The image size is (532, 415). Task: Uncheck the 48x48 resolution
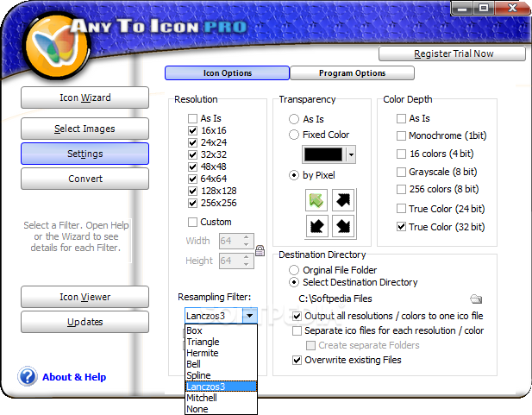point(193,167)
